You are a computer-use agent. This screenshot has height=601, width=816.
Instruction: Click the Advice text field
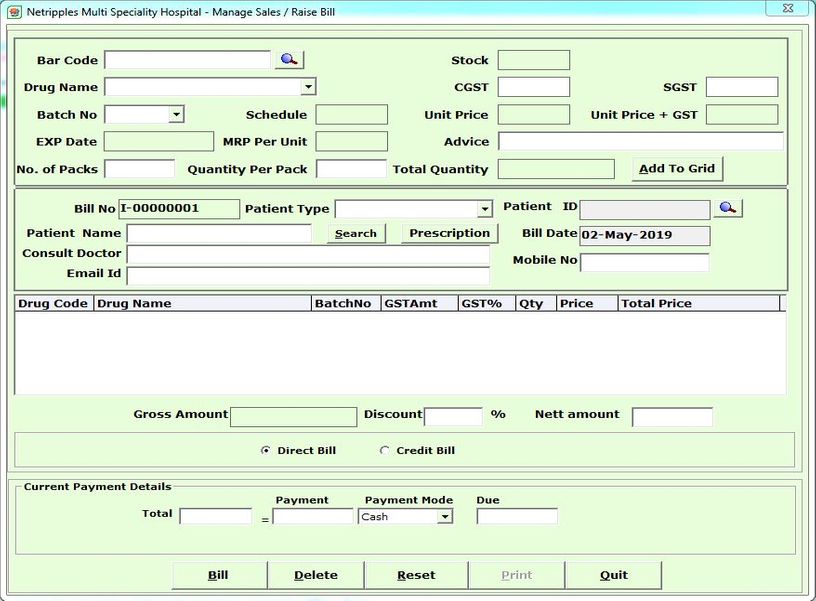[x=641, y=141]
